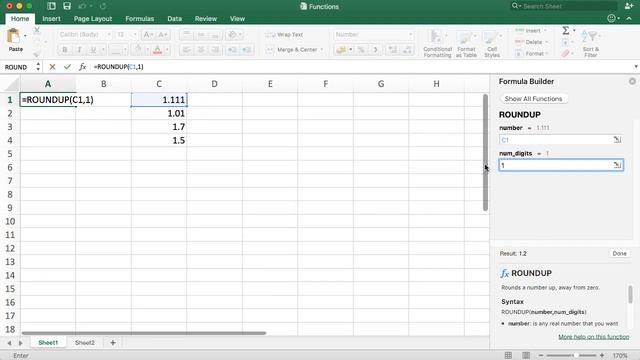The height and width of the screenshot is (360, 640).
Task: Open the Format cells dropdown
Action: (x=547, y=53)
